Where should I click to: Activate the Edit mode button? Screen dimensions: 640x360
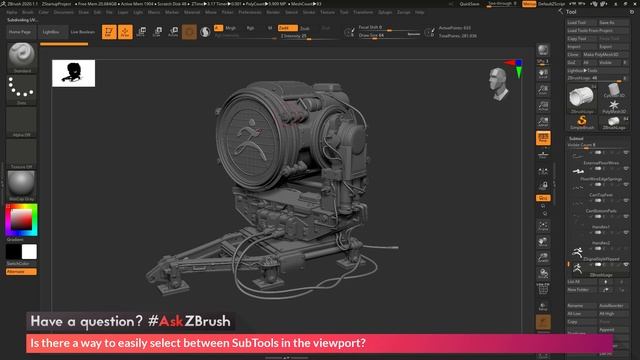coord(109,32)
